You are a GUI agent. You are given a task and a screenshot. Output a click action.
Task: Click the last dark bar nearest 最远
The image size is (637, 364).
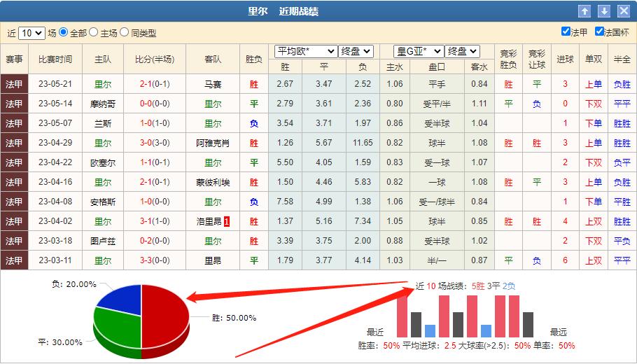click(x=528, y=325)
